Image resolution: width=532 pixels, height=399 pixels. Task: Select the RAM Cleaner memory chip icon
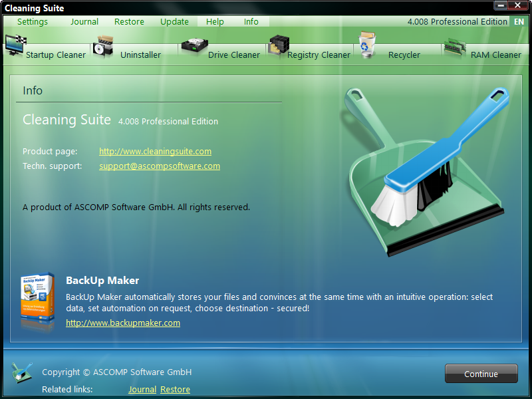(455, 47)
